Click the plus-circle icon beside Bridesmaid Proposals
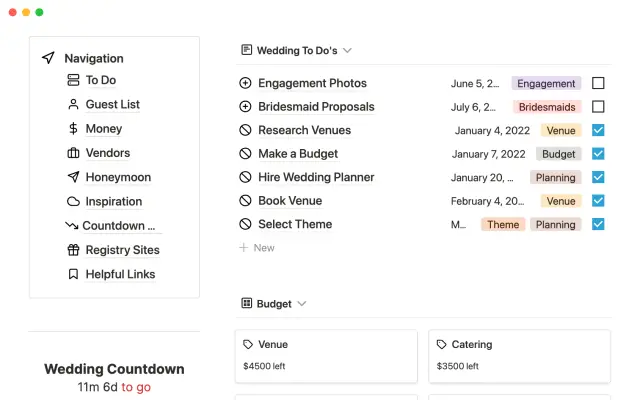This screenshot has width=640, height=400. click(245, 107)
